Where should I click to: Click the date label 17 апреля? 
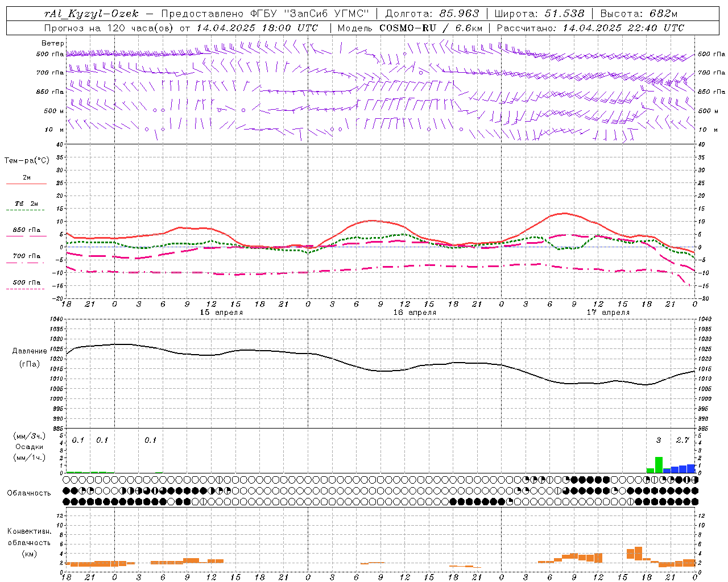[608, 313]
